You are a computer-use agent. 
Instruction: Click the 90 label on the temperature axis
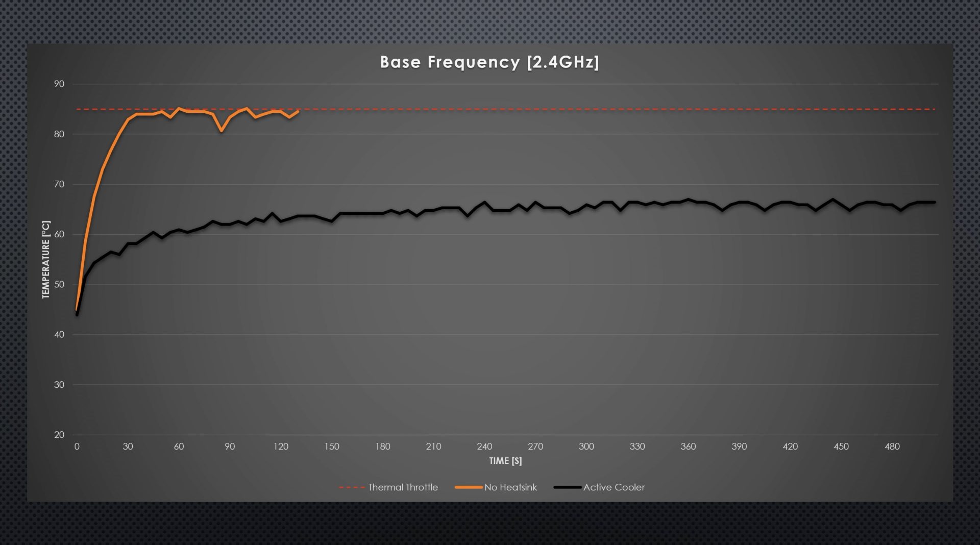pos(59,84)
